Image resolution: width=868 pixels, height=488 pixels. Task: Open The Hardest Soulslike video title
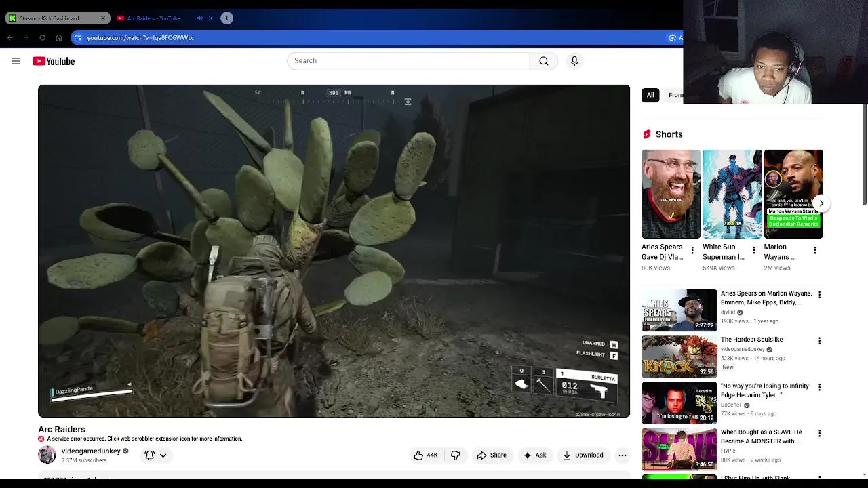[x=751, y=340]
